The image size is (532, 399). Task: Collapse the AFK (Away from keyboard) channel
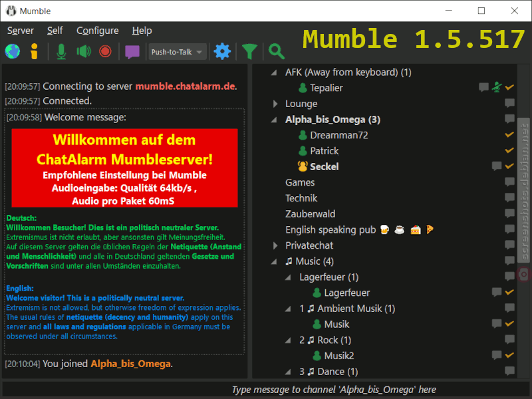274,72
